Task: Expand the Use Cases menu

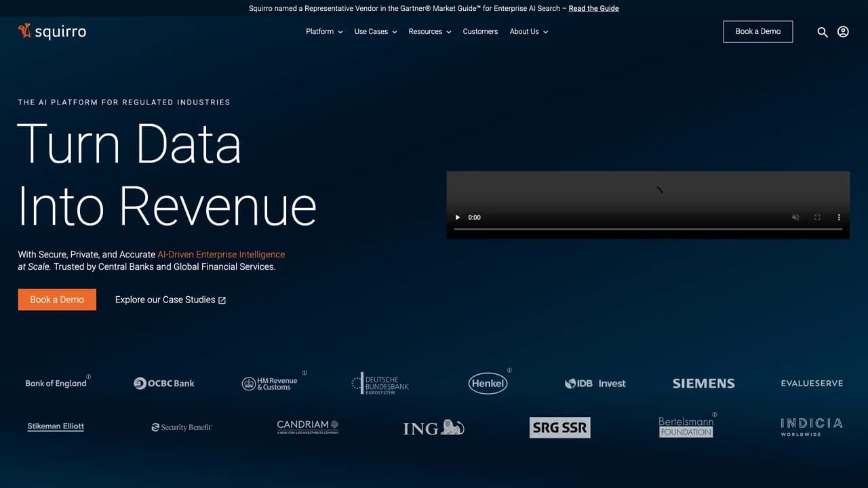Action: coord(376,32)
